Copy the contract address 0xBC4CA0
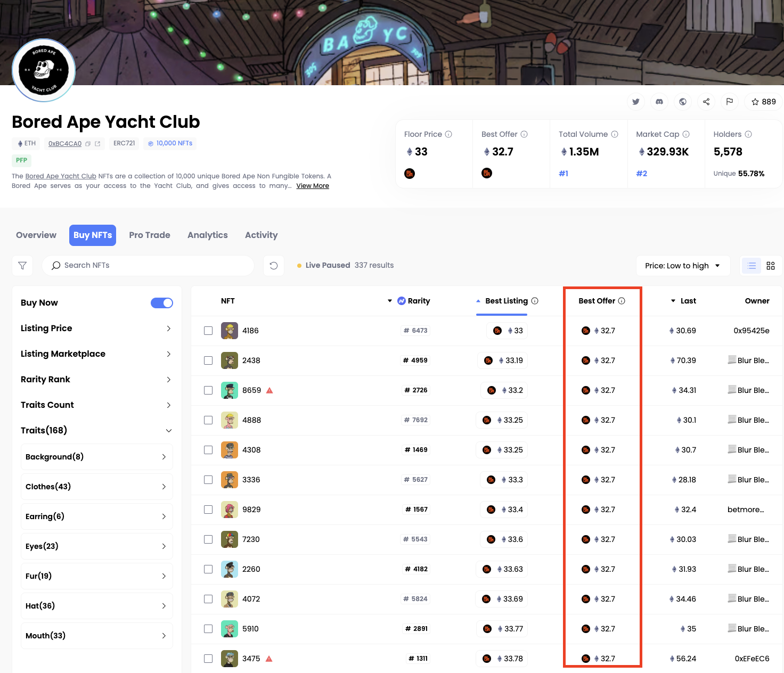 [x=88, y=144]
